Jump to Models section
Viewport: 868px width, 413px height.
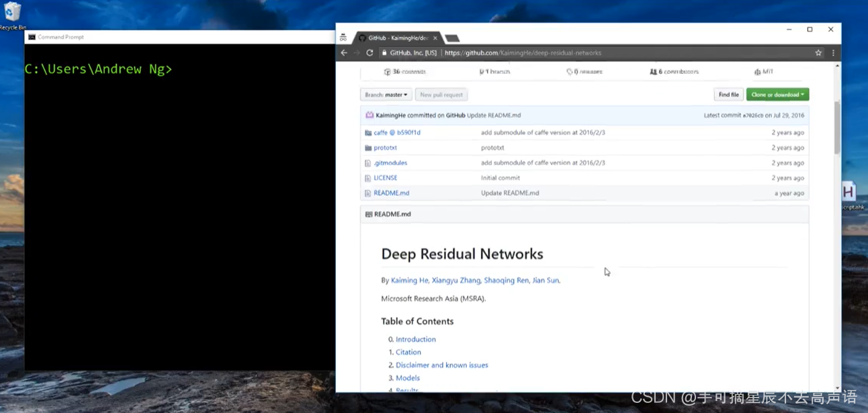tap(408, 378)
